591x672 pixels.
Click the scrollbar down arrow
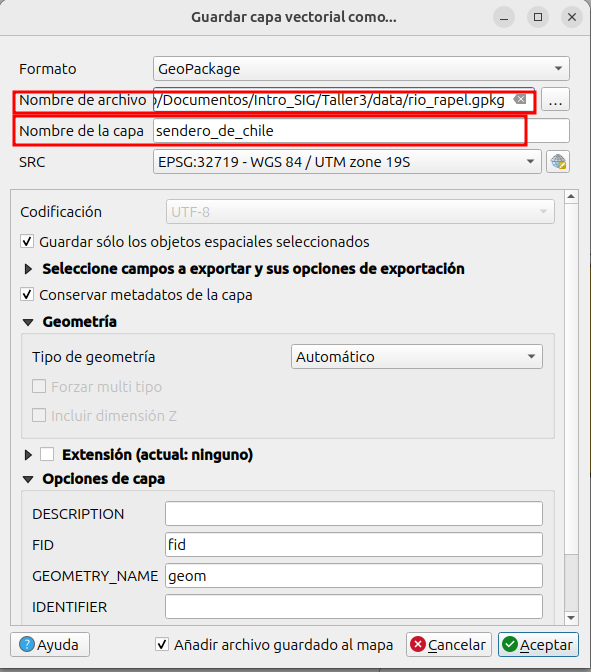pyautogui.click(x=571, y=618)
